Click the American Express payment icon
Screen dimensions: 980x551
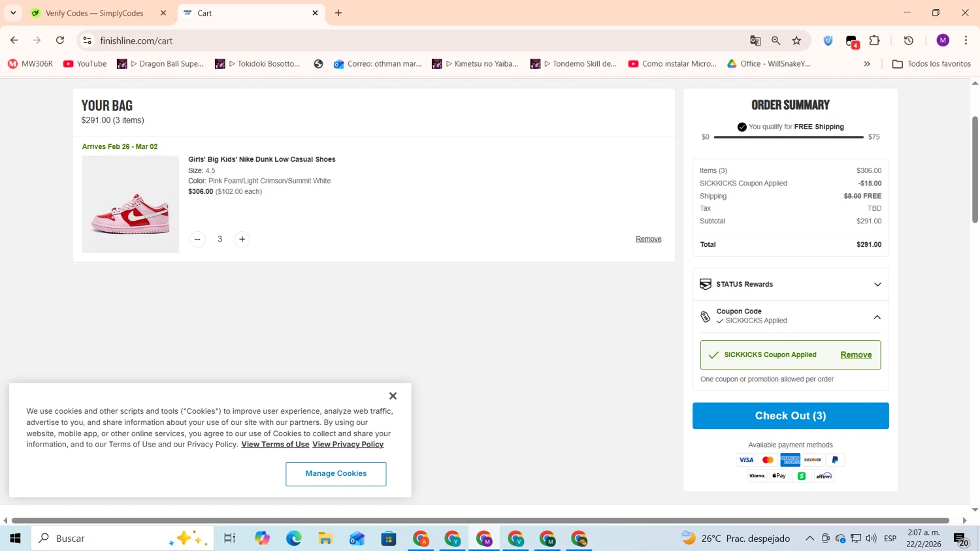tap(791, 460)
